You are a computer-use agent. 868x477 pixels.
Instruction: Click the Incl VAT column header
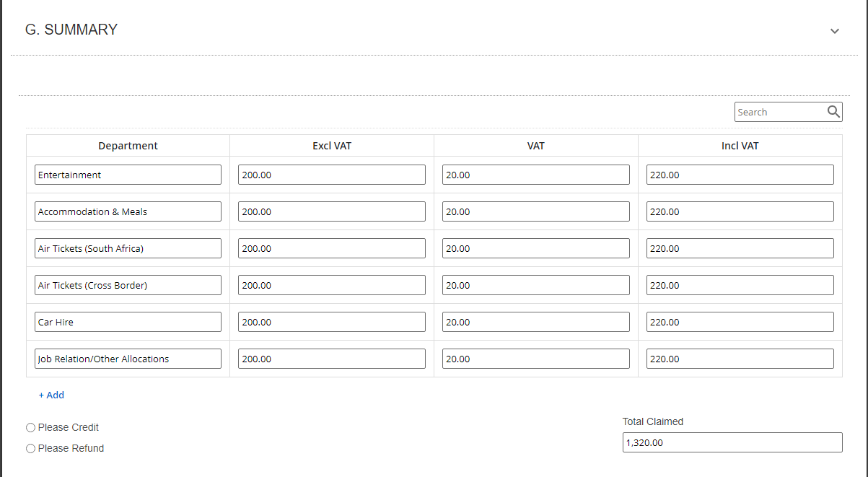[740, 146]
